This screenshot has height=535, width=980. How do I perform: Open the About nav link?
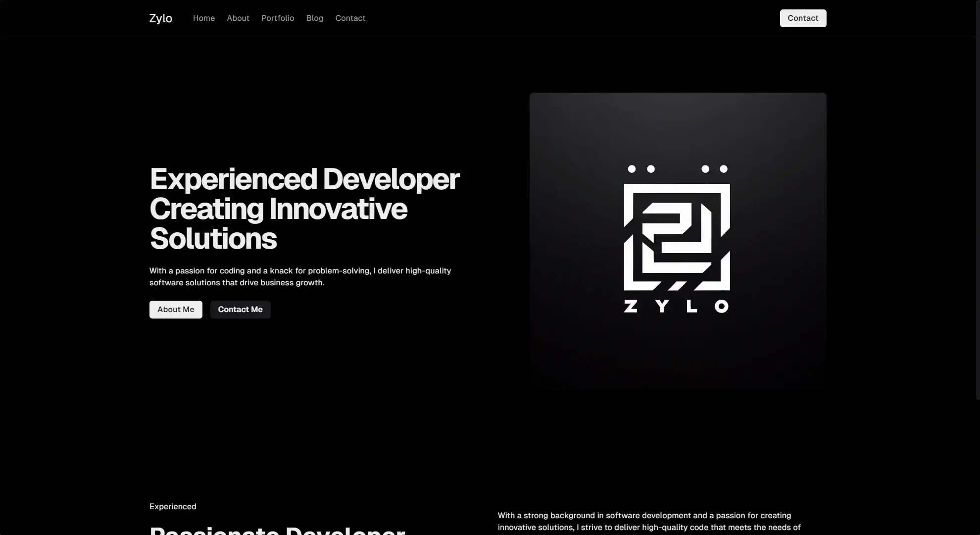tap(238, 18)
